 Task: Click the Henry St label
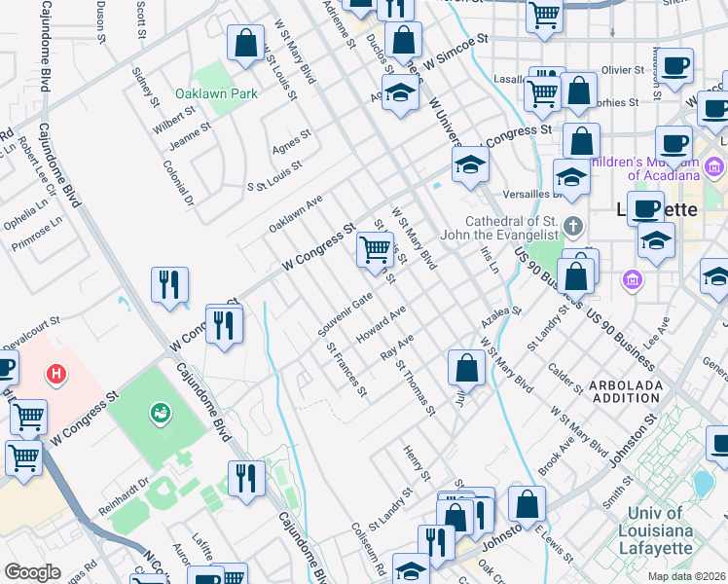click(x=417, y=463)
